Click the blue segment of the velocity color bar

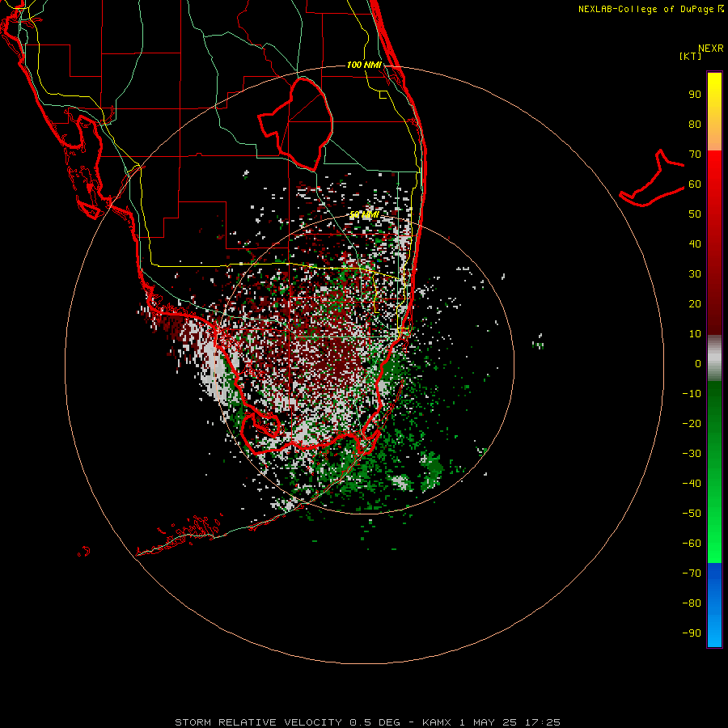[714, 605]
